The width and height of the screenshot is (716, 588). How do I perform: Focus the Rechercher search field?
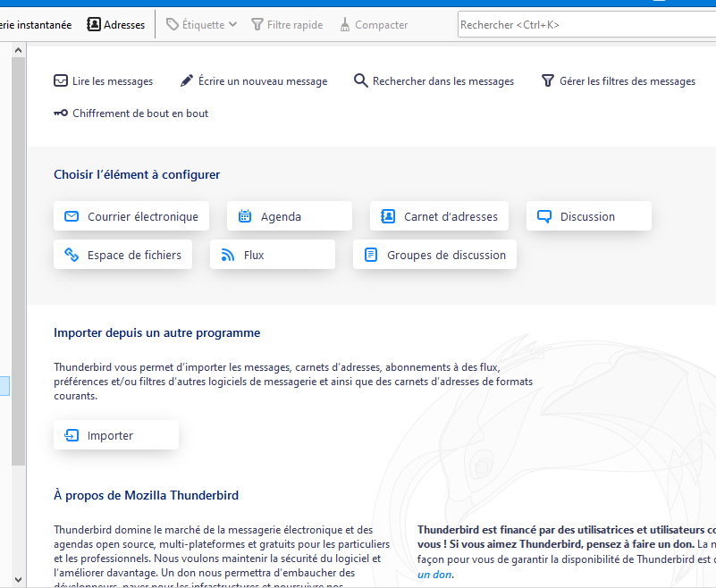586,25
